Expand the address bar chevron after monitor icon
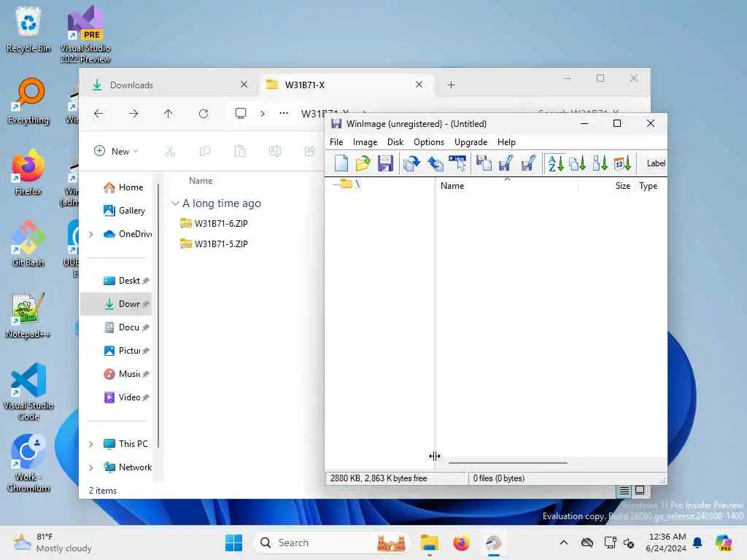This screenshot has width=747, height=560. [x=263, y=114]
